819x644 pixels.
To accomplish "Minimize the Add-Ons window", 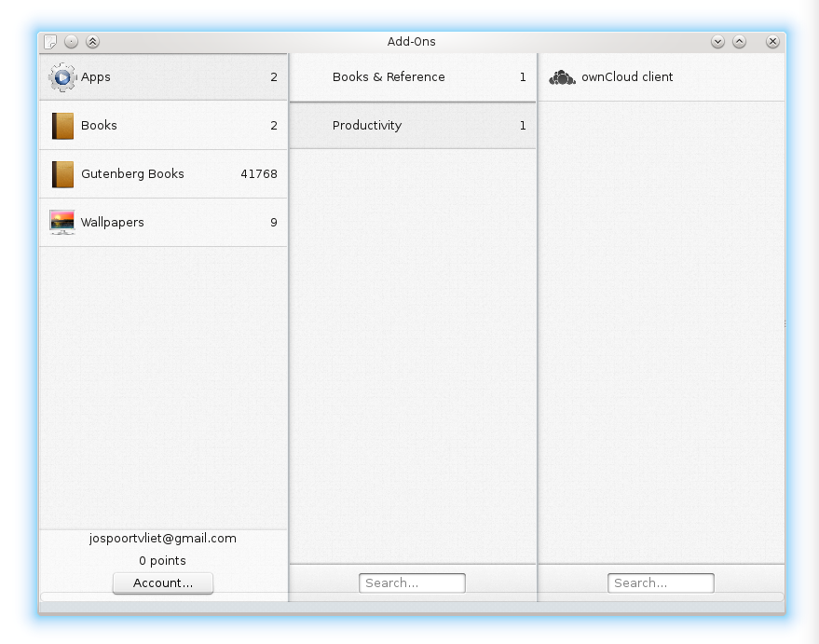I will 717,42.
